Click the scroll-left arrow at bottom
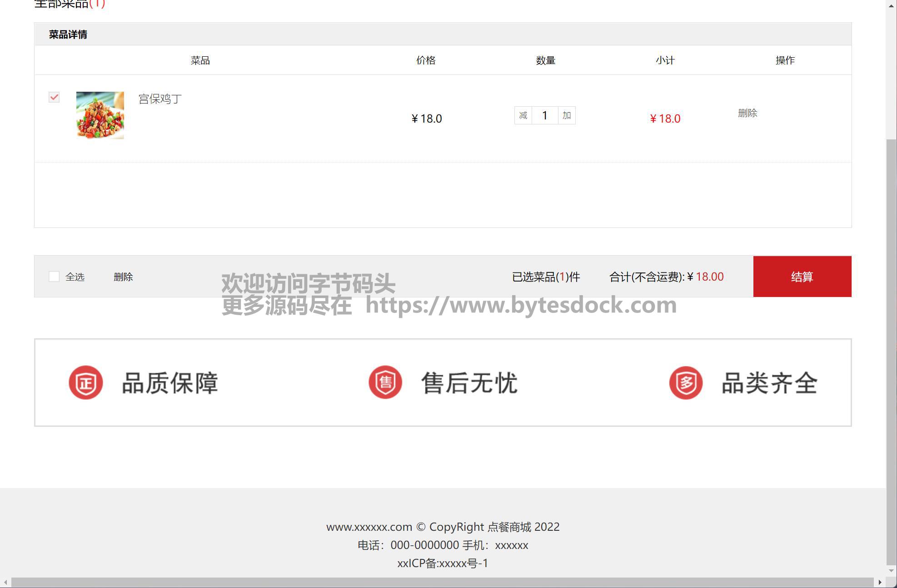The image size is (897, 588). (x=5, y=582)
